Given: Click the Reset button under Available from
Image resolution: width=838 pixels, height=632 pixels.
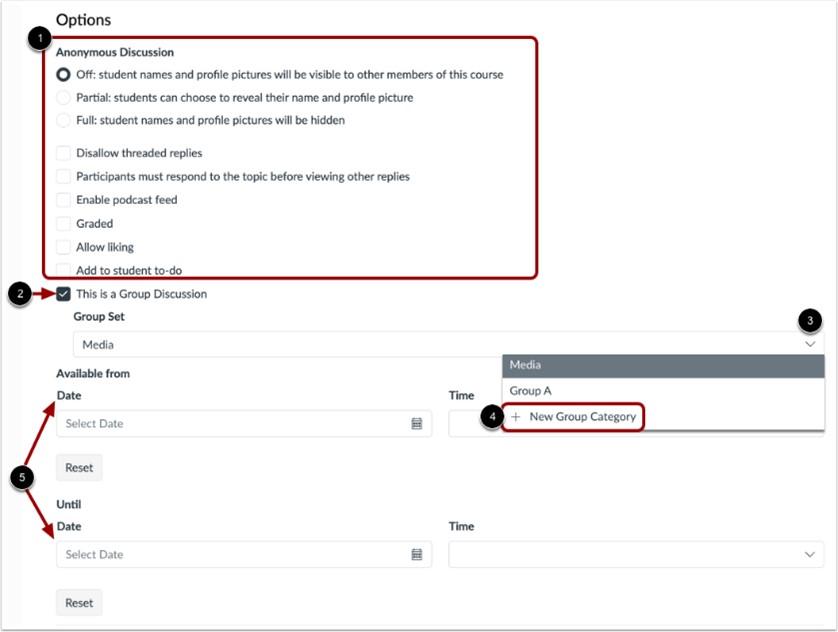Looking at the screenshot, I should tap(78, 467).
